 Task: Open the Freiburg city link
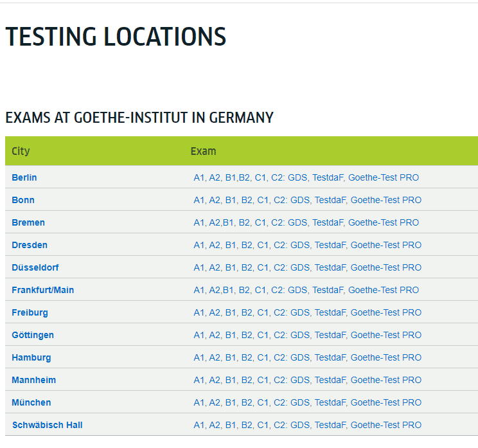click(30, 312)
